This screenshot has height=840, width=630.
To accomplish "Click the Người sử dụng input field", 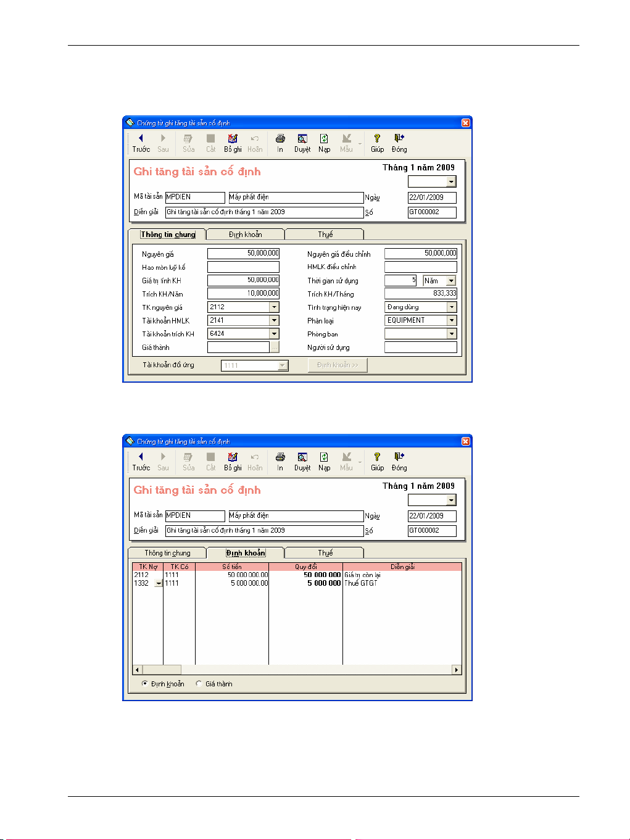I will [420, 347].
